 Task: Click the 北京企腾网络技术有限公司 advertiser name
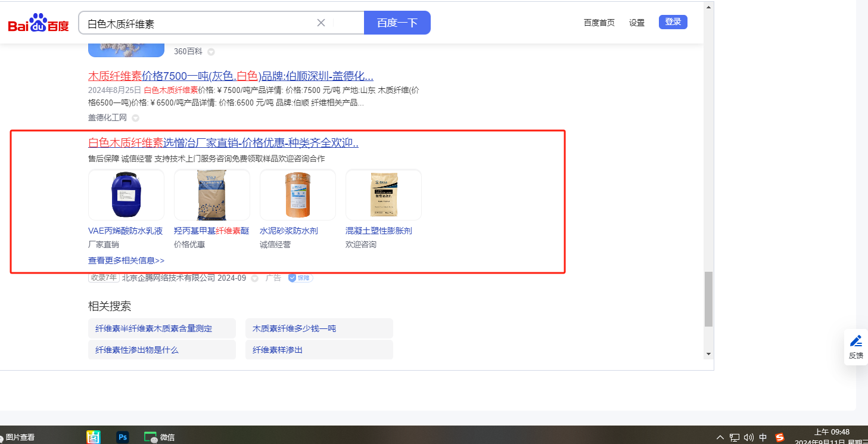tap(169, 278)
